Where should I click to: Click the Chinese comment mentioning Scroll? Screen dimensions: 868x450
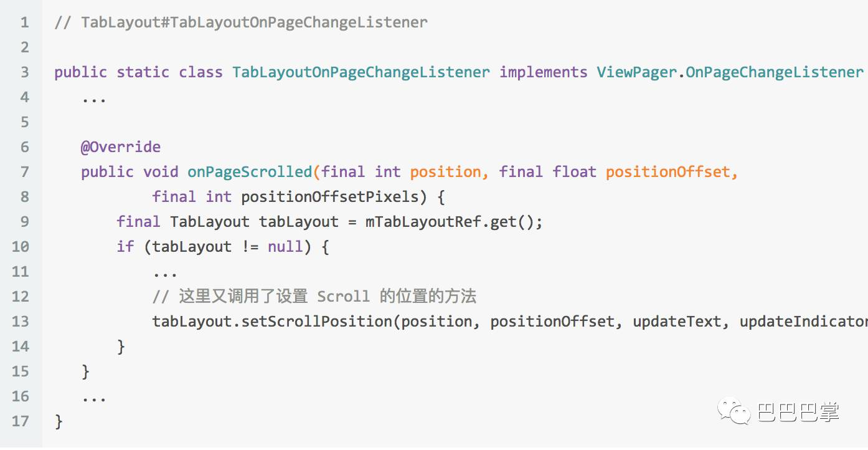click(x=314, y=297)
